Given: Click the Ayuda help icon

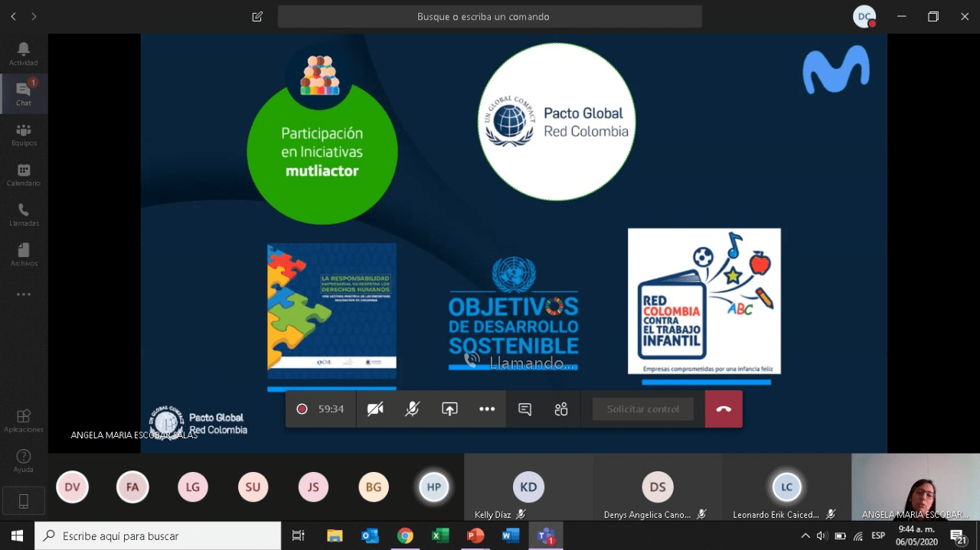Looking at the screenshot, I should coord(23,460).
